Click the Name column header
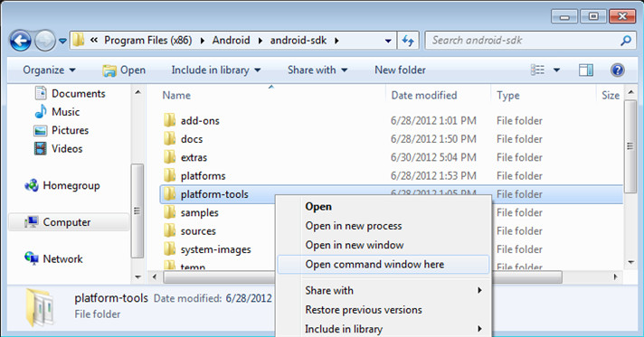The image size is (644, 337). click(176, 95)
